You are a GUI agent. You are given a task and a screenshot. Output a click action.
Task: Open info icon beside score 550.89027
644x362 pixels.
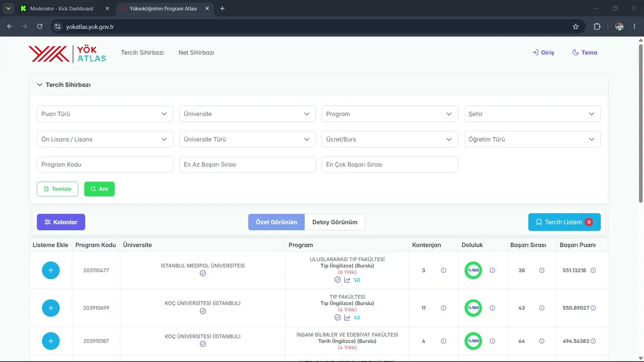[x=593, y=308]
